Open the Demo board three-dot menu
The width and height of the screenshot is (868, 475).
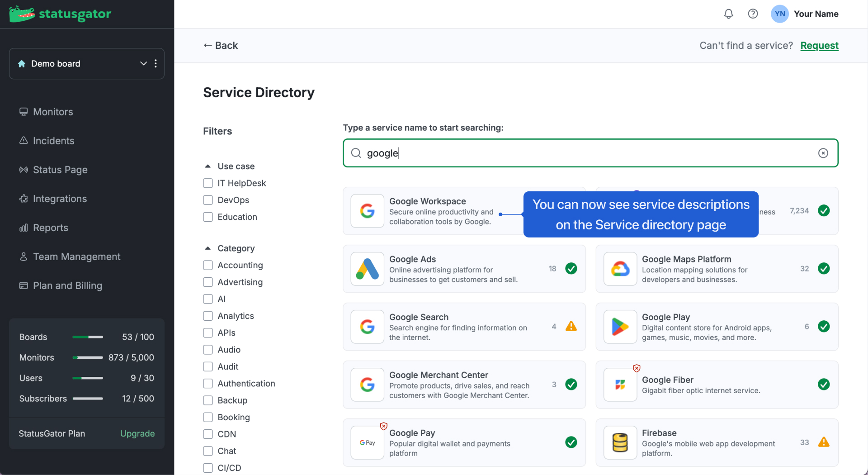click(156, 63)
